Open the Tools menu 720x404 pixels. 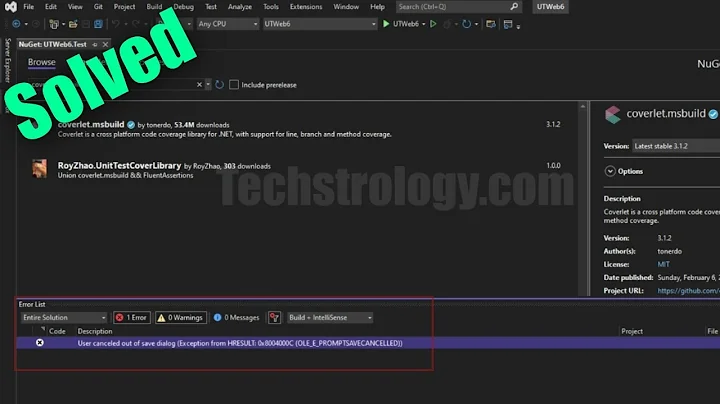coord(271,6)
